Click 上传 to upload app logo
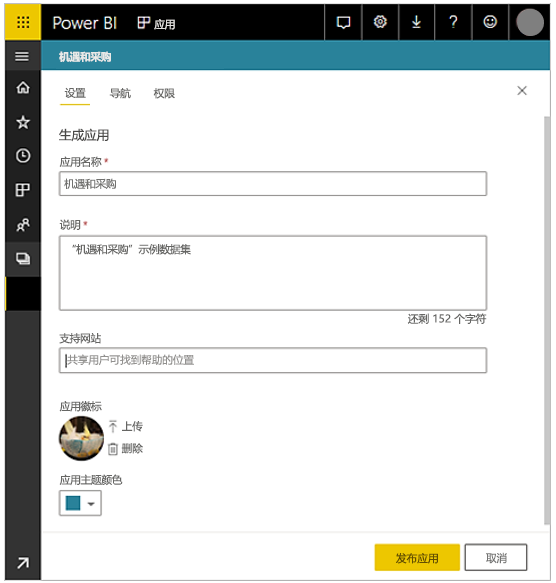Screen dimensions: 556x583 (125, 426)
